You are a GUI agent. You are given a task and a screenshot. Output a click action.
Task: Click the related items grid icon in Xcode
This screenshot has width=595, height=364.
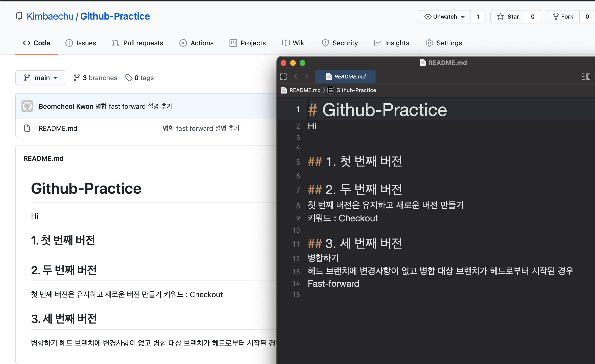[283, 77]
